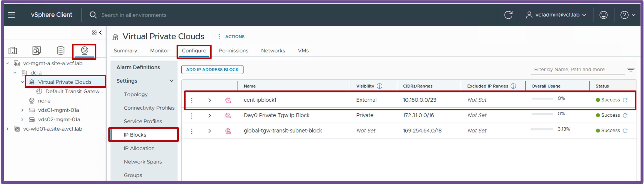The width and height of the screenshot is (644, 184).
Task: Open the VMs tab
Action: pos(303,51)
